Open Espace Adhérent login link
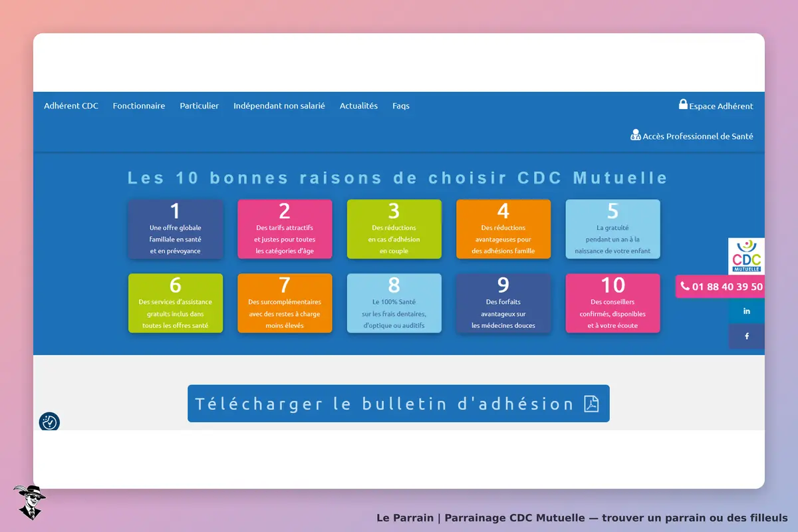Screen dimensions: 798x532 pos(716,106)
